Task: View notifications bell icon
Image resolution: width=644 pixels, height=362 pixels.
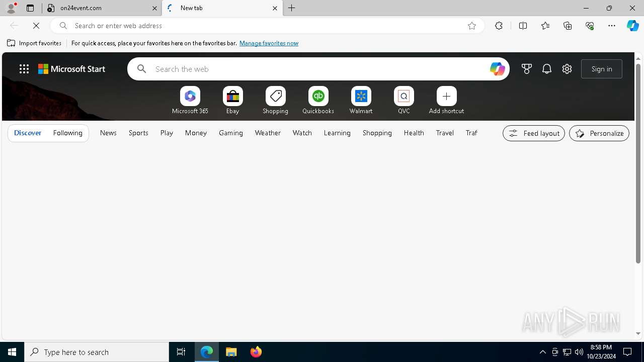Action: (547, 69)
